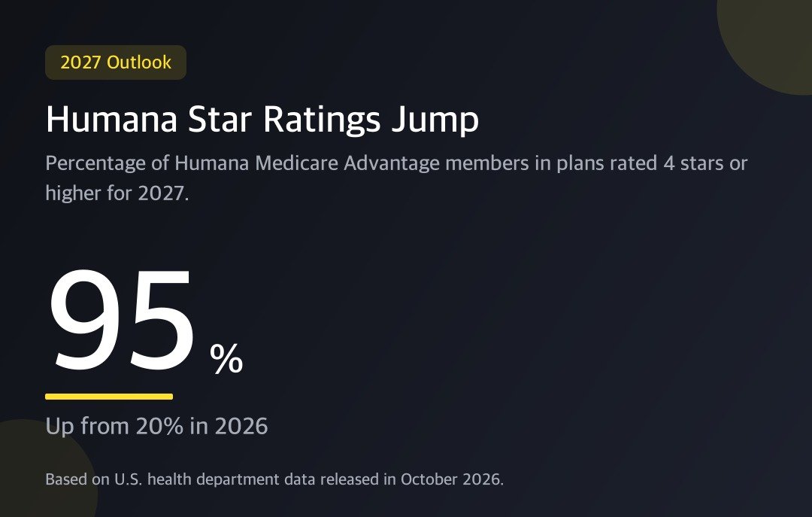Click the word Humana in the headline
This screenshot has width=812, height=517.
click(112, 119)
